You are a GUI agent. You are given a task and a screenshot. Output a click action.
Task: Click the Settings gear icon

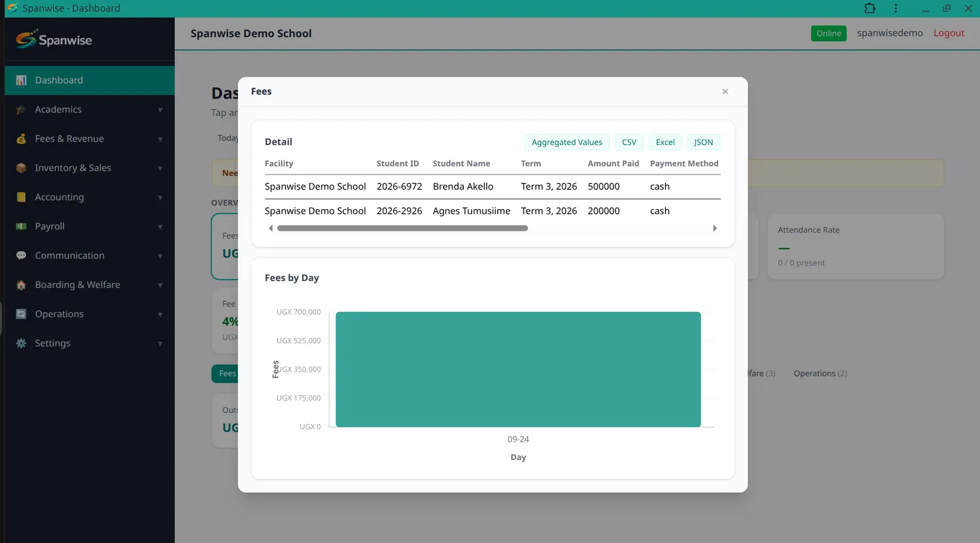tap(22, 343)
